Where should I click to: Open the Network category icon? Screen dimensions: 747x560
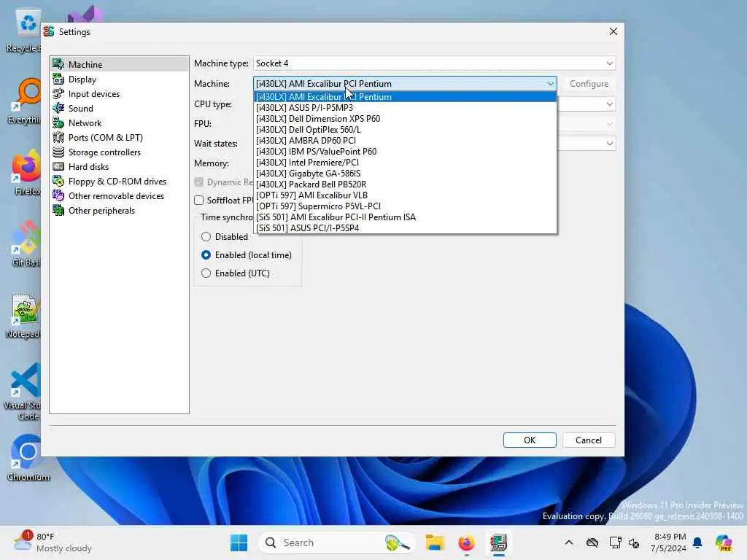[x=58, y=122]
